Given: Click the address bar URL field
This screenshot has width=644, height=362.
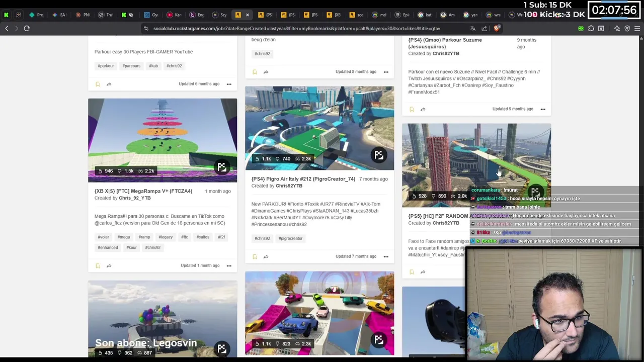Looking at the screenshot, I should click(297, 29).
